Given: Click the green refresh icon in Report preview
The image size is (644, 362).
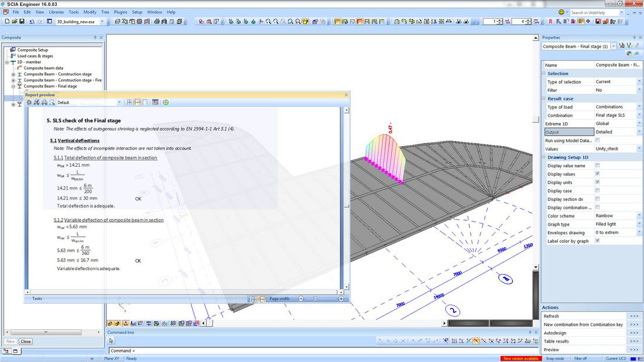Looking at the screenshot, I should [x=166, y=102].
